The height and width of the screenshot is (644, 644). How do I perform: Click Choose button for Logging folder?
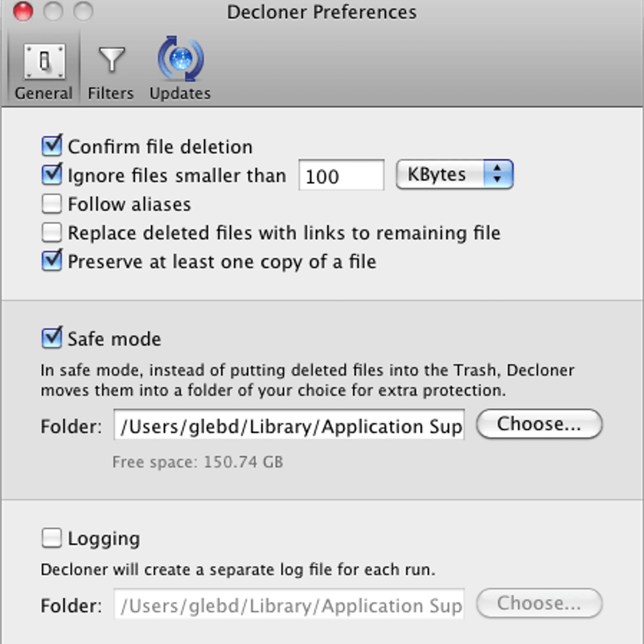point(539,603)
